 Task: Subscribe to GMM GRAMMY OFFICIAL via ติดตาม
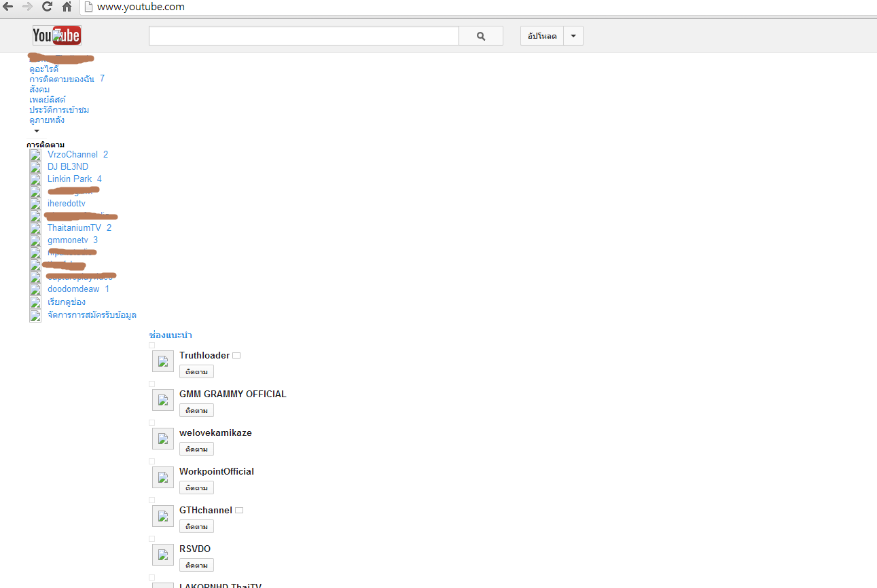click(x=196, y=410)
